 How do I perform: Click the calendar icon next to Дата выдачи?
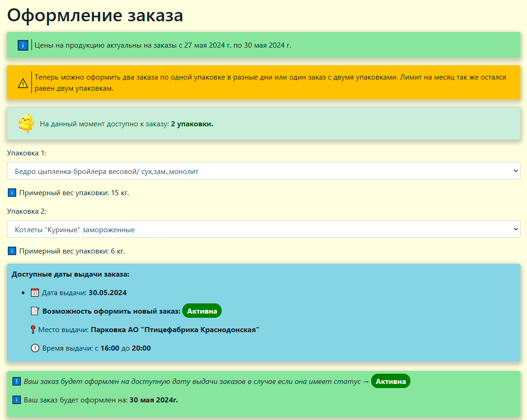coord(35,293)
